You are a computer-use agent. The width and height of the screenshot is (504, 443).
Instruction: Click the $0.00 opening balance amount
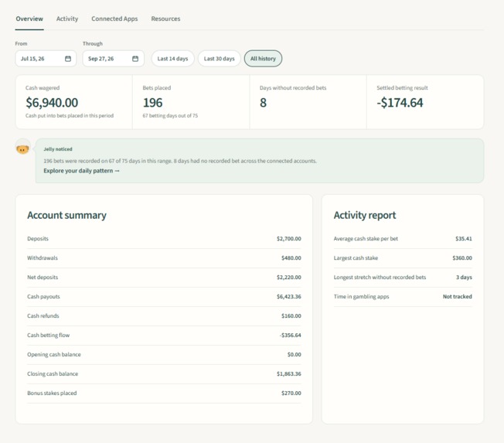pyautogui.click(x=294, y=354)
